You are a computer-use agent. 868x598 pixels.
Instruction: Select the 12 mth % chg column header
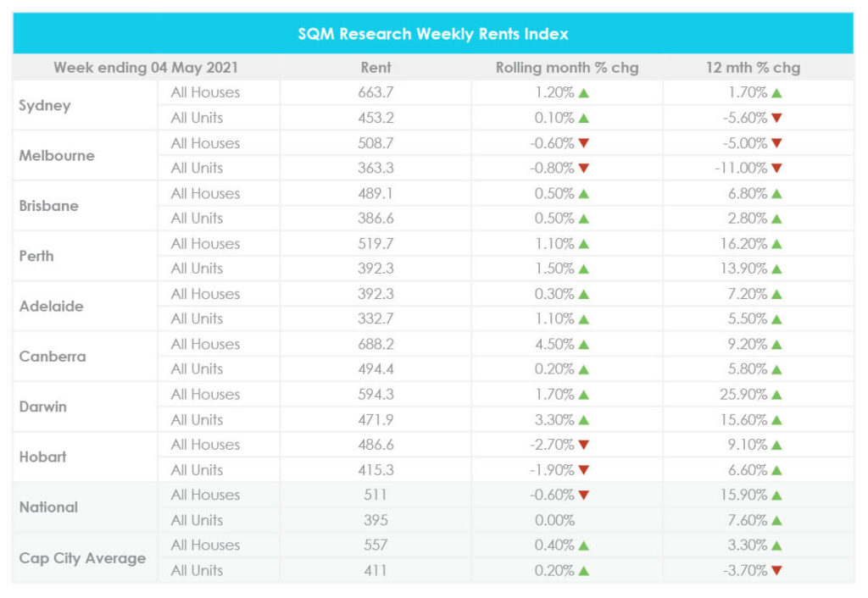(x=753, y=67)
